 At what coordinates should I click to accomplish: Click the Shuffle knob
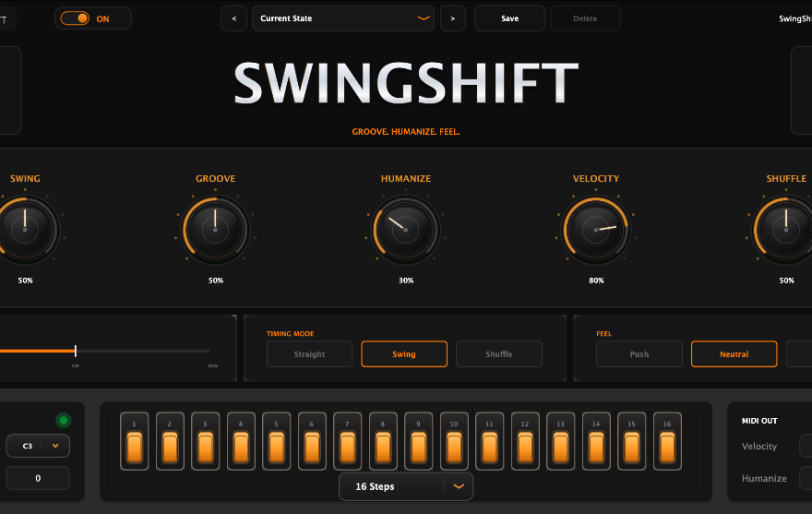point(786,230)
